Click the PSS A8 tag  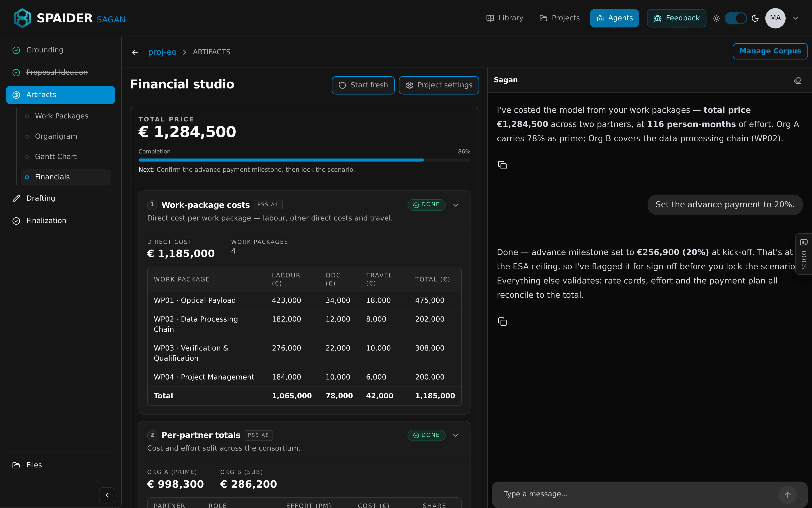[258, 435]
